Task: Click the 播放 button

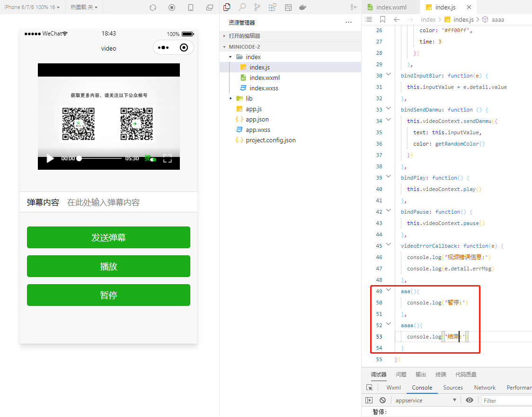Action: (x=108, y=266)
